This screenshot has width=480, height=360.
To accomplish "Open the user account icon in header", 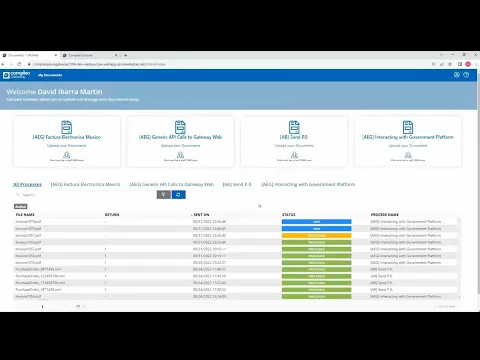I will click(x=457, y=75).
